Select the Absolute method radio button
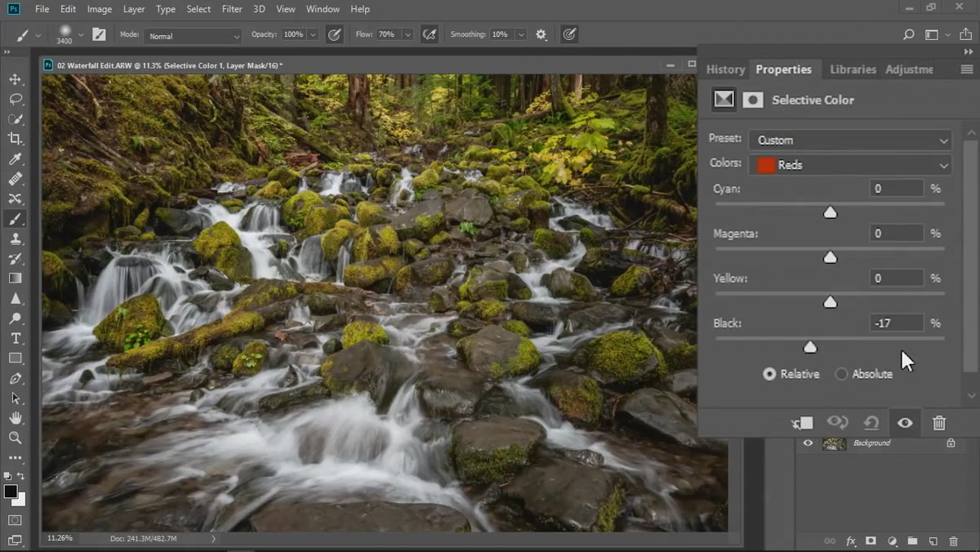 pyautogui.click(x=841, y=373)
